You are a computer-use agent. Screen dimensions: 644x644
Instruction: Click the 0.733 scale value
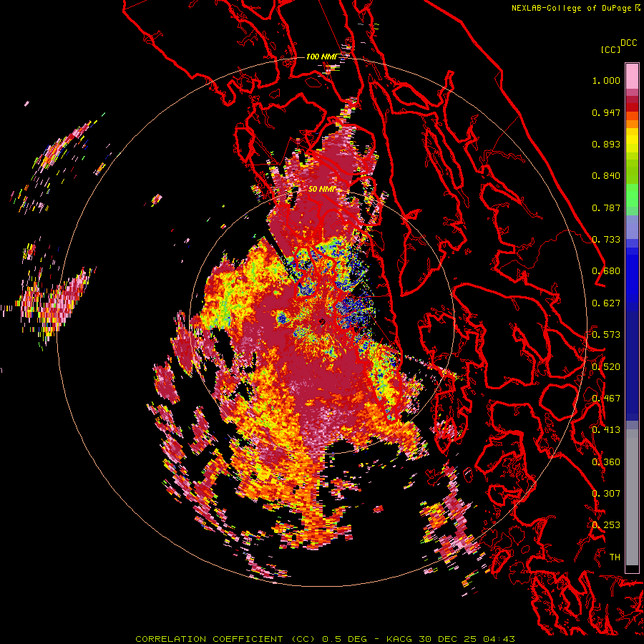tap(606, 240)
